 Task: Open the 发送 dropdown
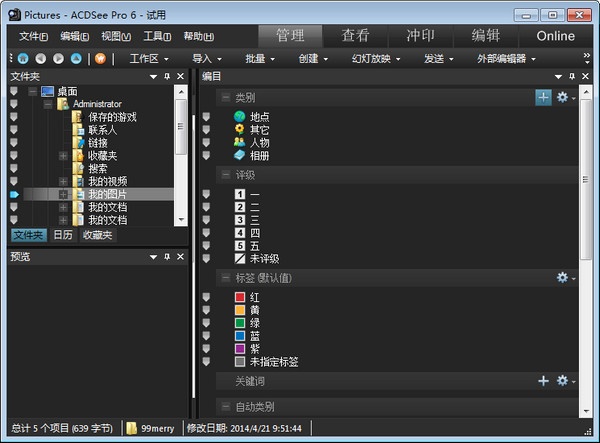tap(438, 59)
